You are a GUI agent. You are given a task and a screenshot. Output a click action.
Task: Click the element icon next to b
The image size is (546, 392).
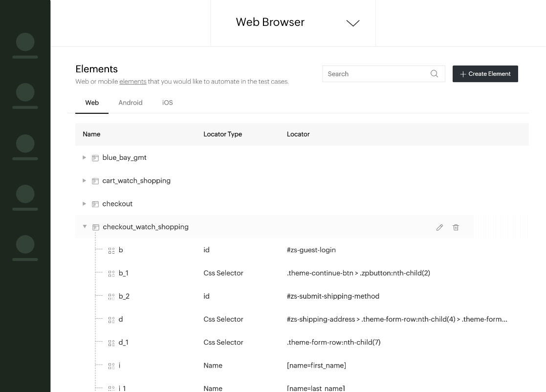(111, 250)
